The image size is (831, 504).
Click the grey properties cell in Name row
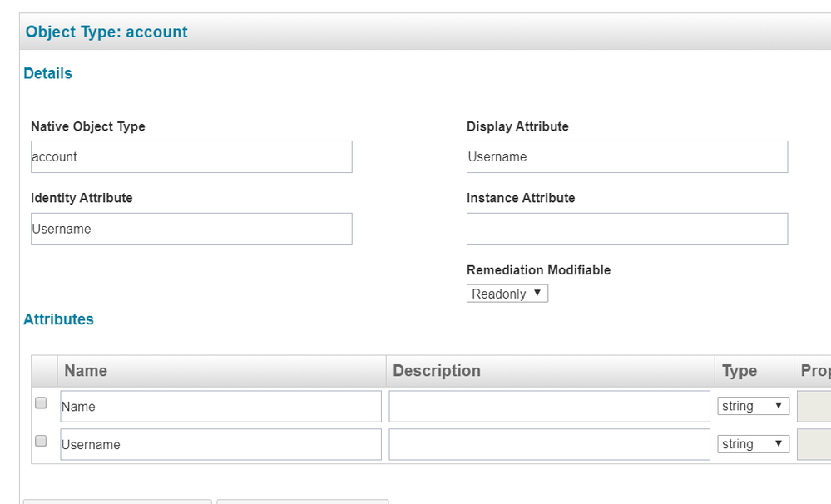[x=814, y=407]
